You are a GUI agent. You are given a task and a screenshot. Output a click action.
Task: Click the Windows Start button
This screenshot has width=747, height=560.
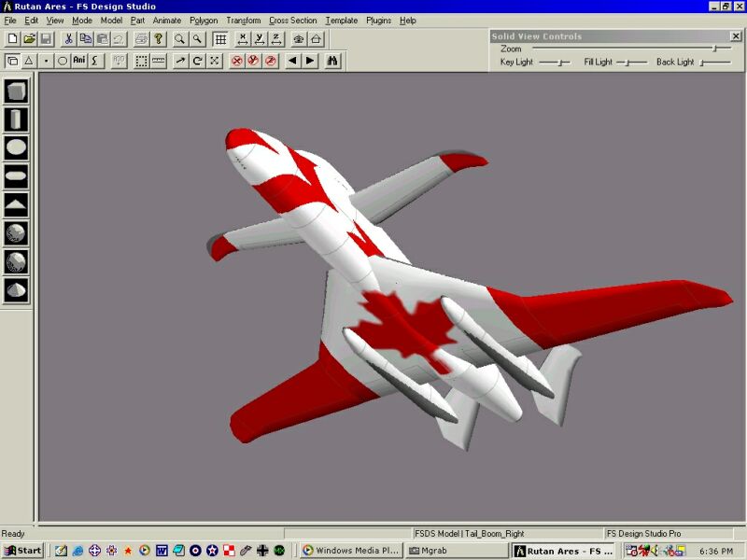[x=22, y=551]
